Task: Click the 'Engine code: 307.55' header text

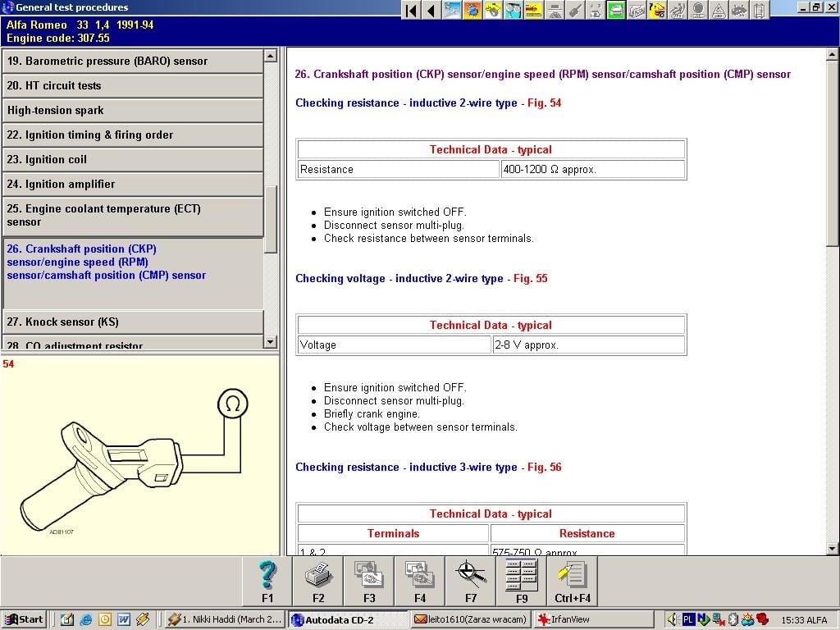Action: click(x=58, y=38)
